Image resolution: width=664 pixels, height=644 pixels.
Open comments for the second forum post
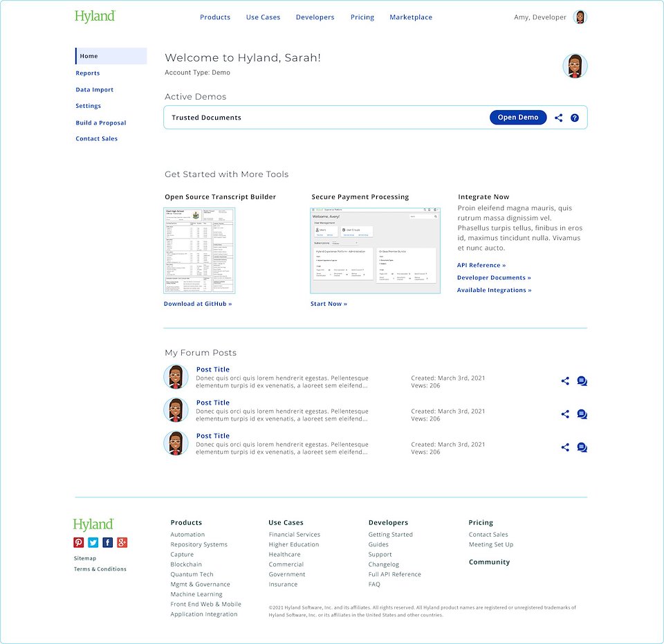[x=582, y=414]
